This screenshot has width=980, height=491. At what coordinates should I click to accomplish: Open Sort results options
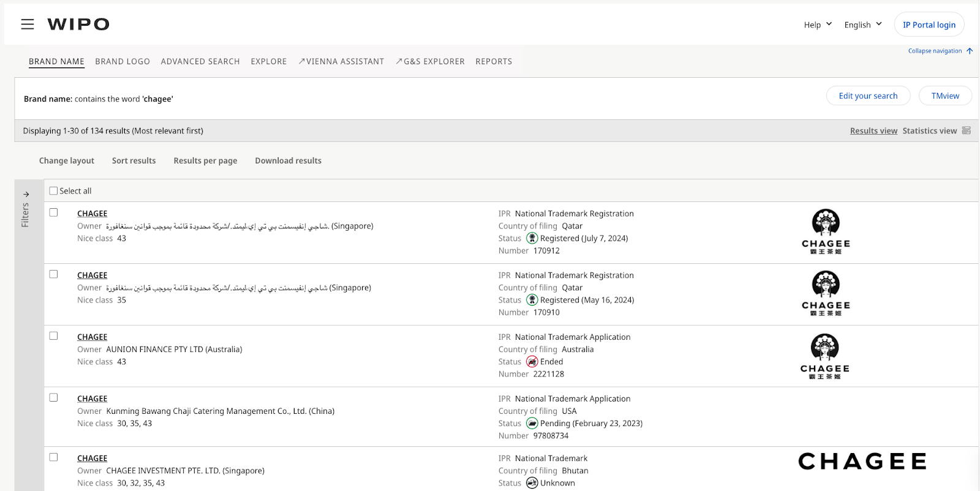134,160
